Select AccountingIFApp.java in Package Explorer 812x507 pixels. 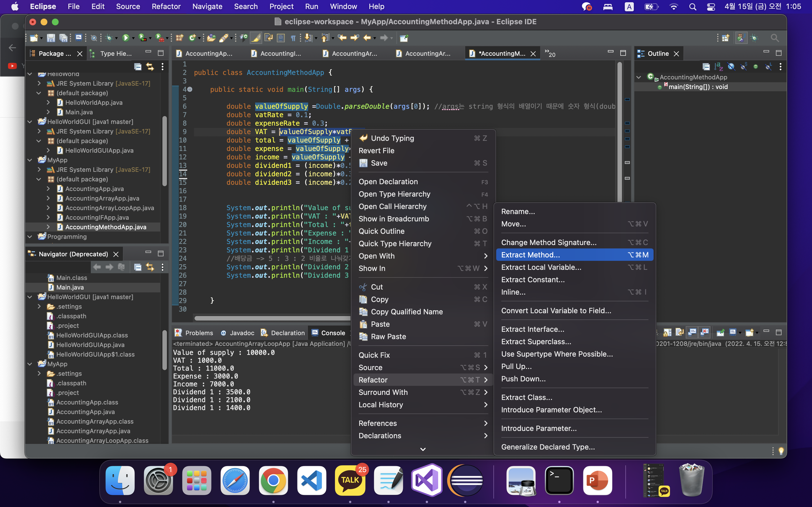pyautogui.click(x=97, y=217)
